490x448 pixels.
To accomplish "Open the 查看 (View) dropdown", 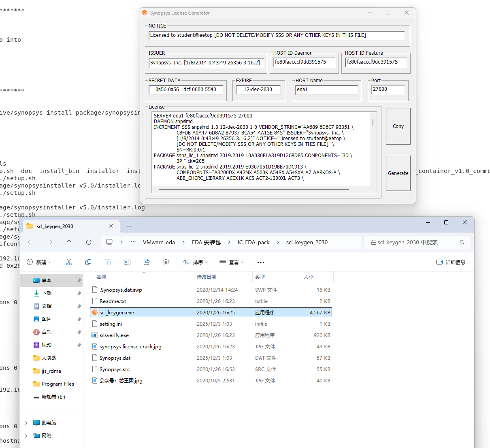I will pos(232,262).
